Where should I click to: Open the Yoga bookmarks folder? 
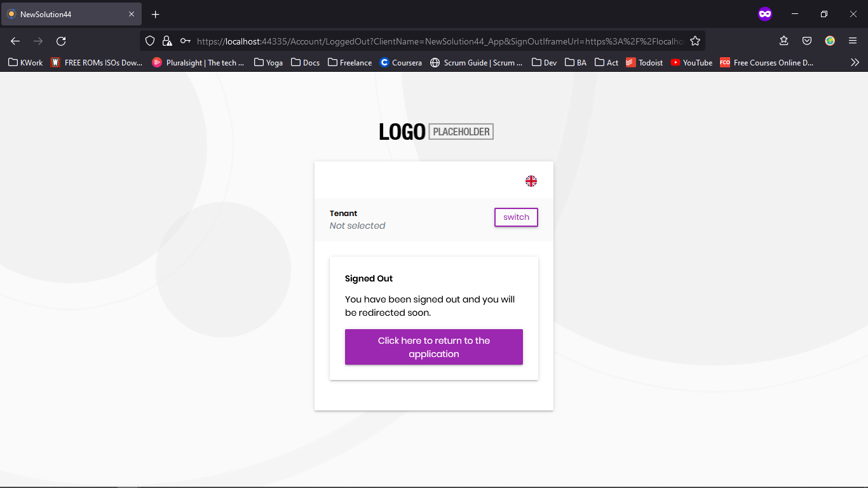(268, 62)
